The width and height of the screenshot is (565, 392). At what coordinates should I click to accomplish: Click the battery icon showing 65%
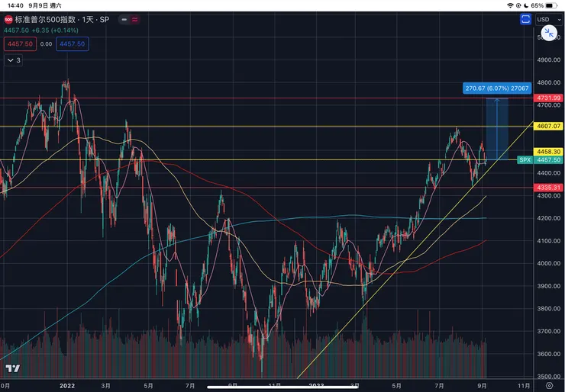coord(551,5)
